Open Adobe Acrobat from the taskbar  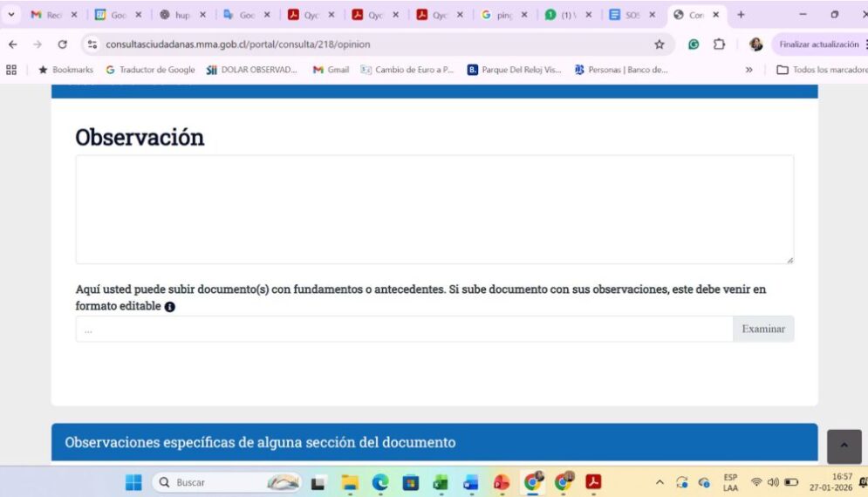(x=593, y=482)
